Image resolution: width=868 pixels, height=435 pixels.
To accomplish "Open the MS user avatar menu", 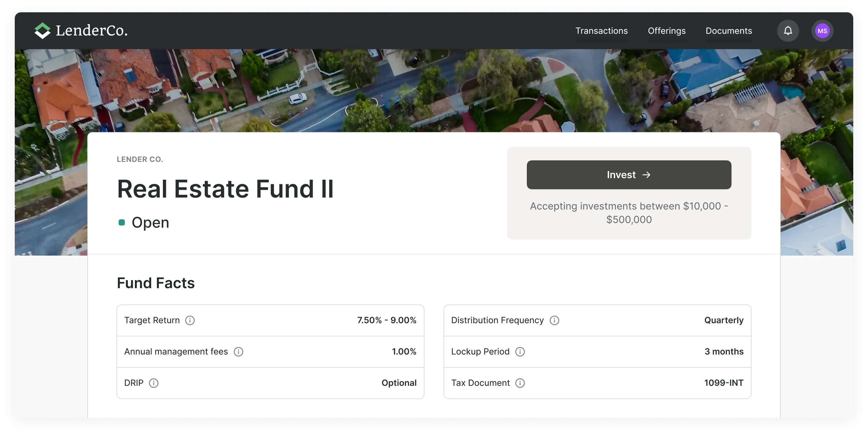I will pos(822,31).
